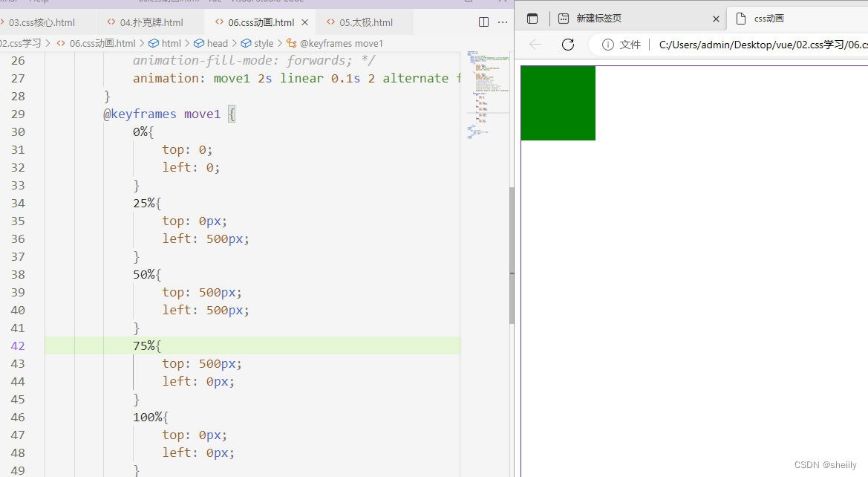Open the 04.扑克牌.html editor tab
This screenshot has width=868, height=477.
click(151, 22)
